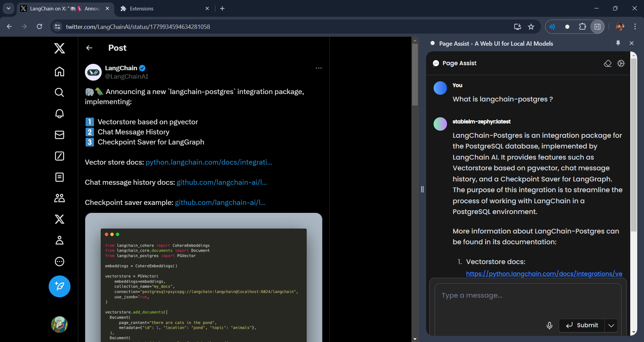Click the X page vertical scrollbar thumb
The image size is (644, 342).
415,75
